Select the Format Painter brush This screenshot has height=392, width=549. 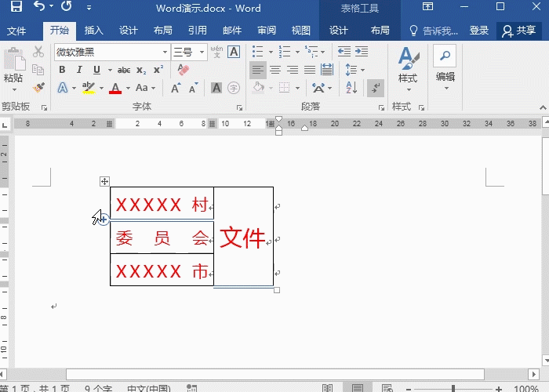click(38, 88)
